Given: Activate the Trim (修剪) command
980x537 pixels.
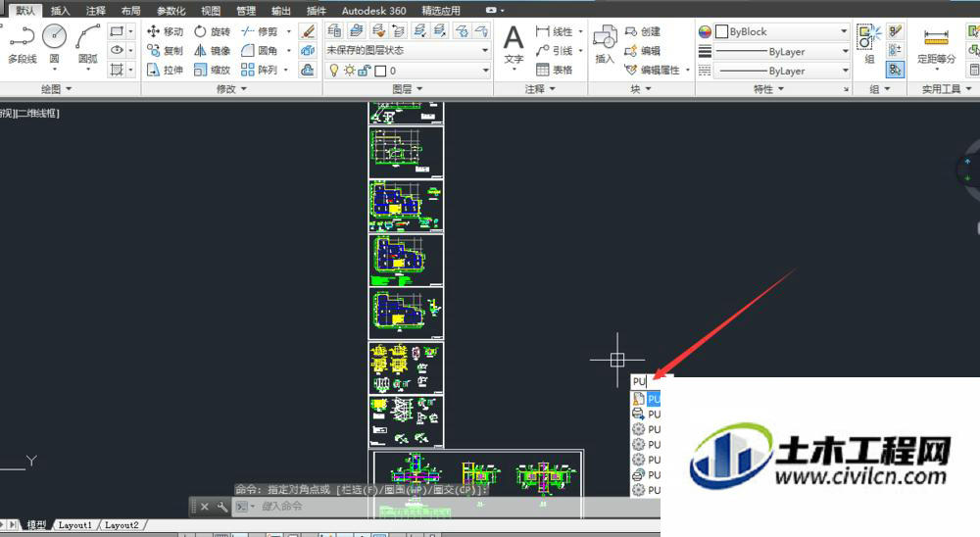Looking at the screenshot, I should (260, 31).
